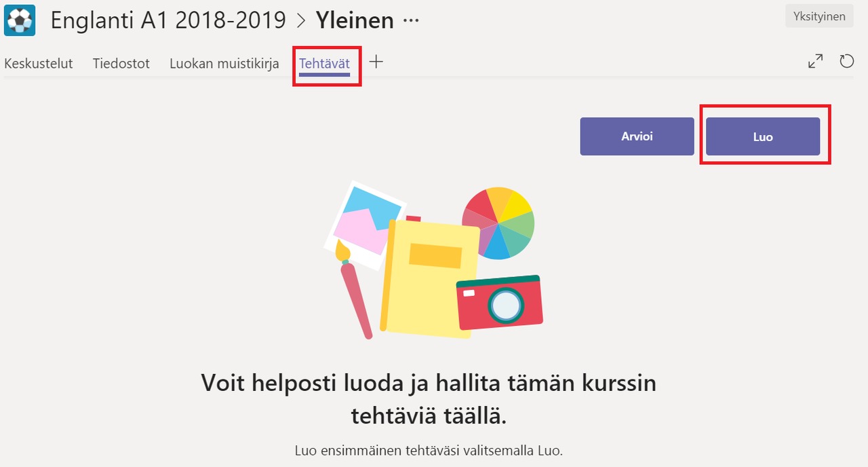Click the soccer ball team avatar icon
This screenshot has height=467, width=868.
point(20,20)
